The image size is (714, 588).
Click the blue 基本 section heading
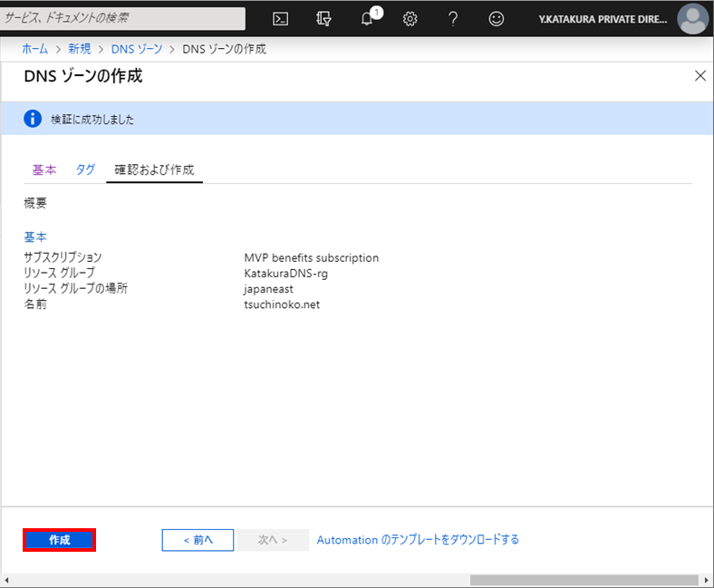pos(35,236)
